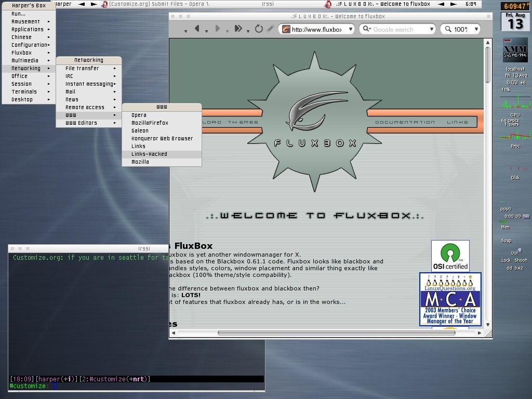
Task: Switch to Irssi window from the toolbar
Action: pyautogui.click(x=268, y=4)
